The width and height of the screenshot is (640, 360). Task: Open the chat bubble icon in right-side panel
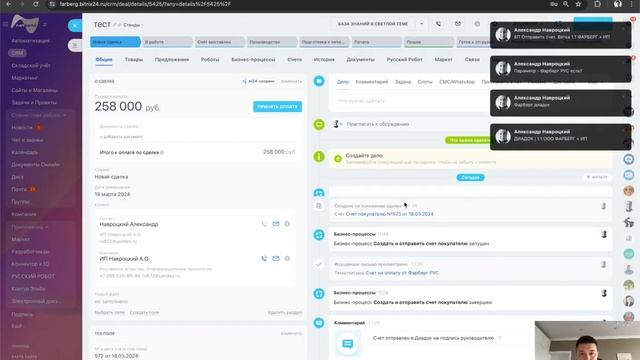[x=629, y=175]
